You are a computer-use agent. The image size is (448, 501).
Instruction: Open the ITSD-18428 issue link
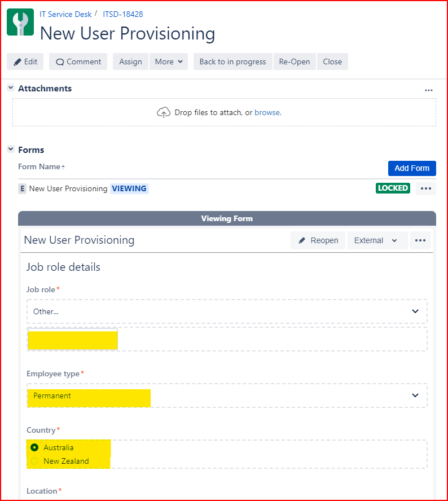122,14
